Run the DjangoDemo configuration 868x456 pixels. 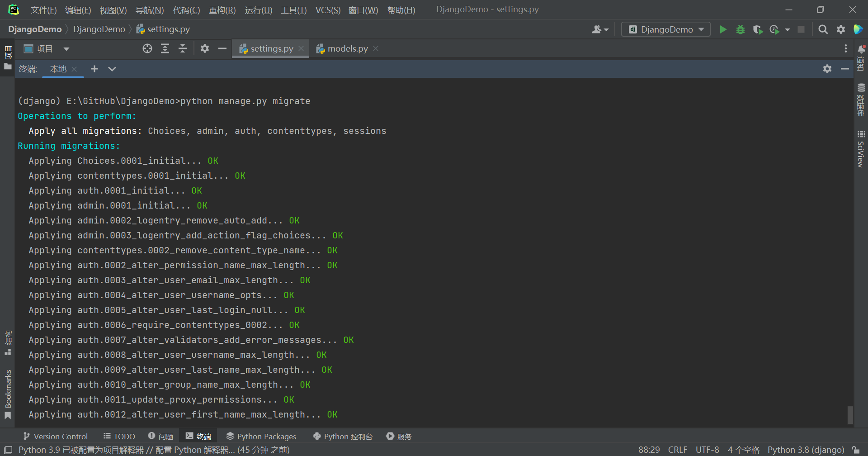tap(723, 29)
